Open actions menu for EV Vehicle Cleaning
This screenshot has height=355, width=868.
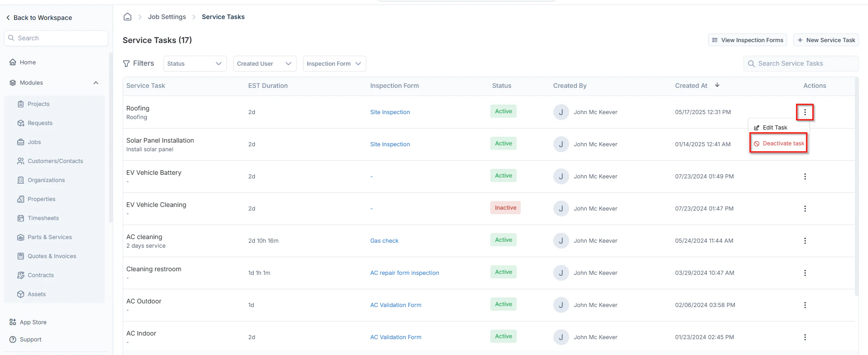click(805, 209)
